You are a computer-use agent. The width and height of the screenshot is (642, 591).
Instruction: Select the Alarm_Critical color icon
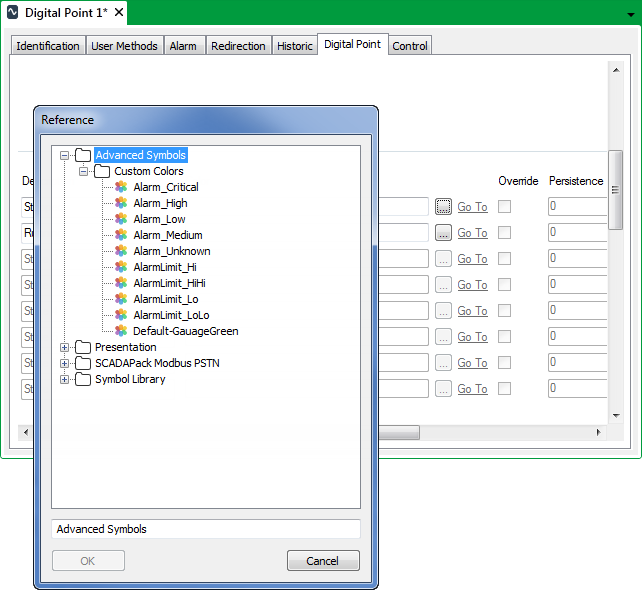pyautogui.click(x=121, y=187)
